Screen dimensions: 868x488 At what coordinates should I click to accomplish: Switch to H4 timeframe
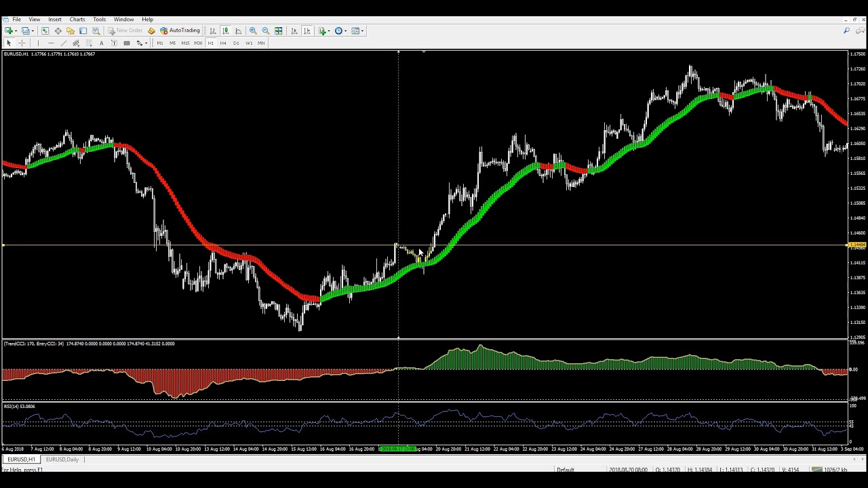point(223,43)
